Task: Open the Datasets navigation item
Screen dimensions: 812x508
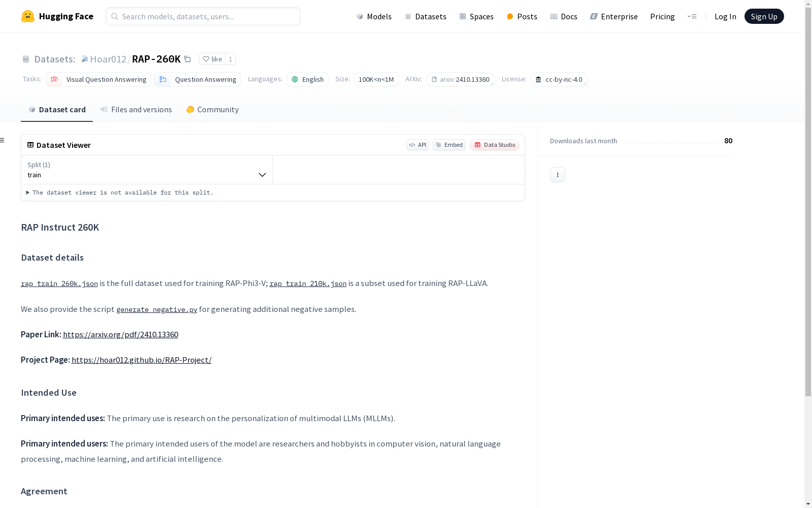Action: pyautogui.click(x=425, y=16)
